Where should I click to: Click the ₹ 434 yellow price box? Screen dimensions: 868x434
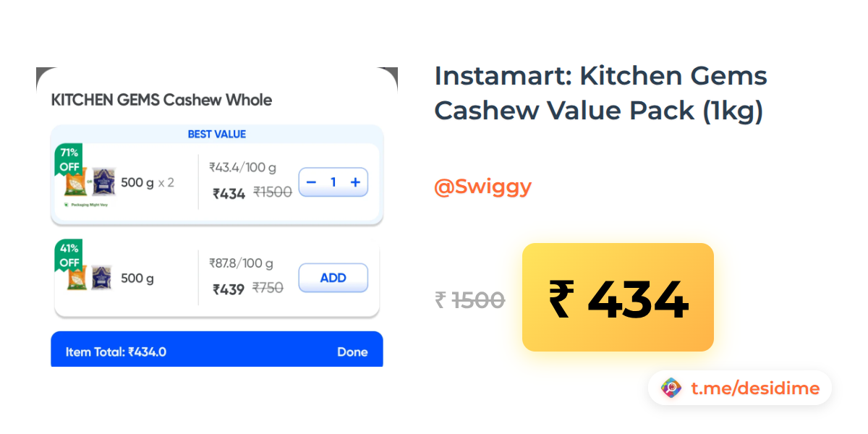click(618, 297)
